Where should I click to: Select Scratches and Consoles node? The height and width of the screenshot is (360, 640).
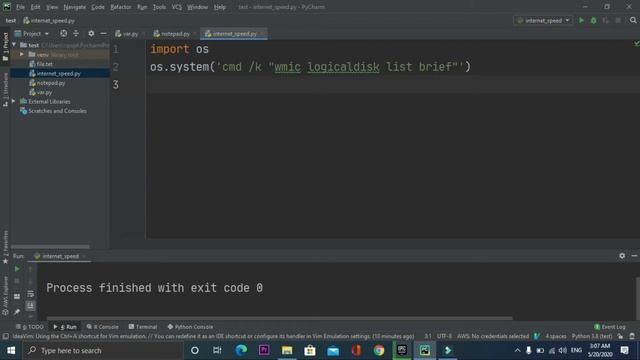(57, 111)
